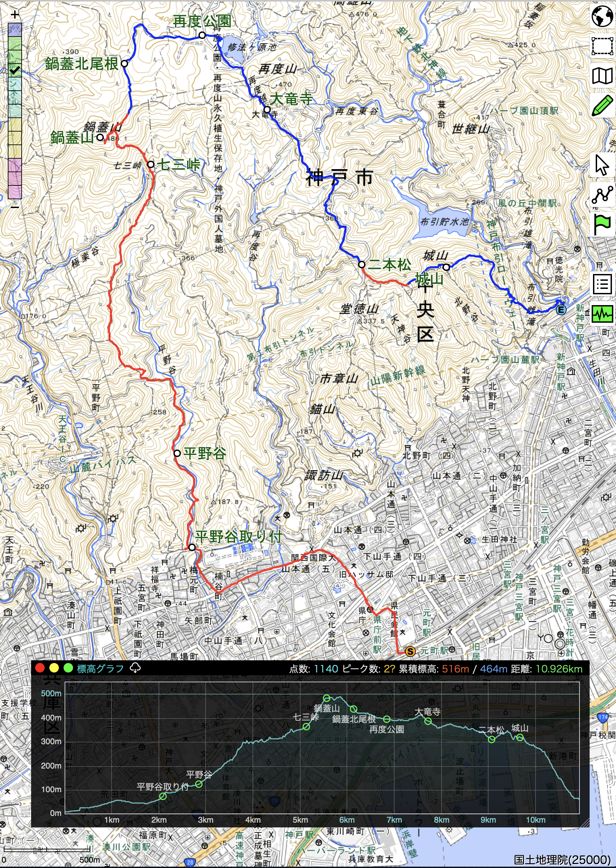The width and height of the screenshot is (616, 868).
Task: Click the green dot on elevation graph header
Action: click(x=68, y=668)
